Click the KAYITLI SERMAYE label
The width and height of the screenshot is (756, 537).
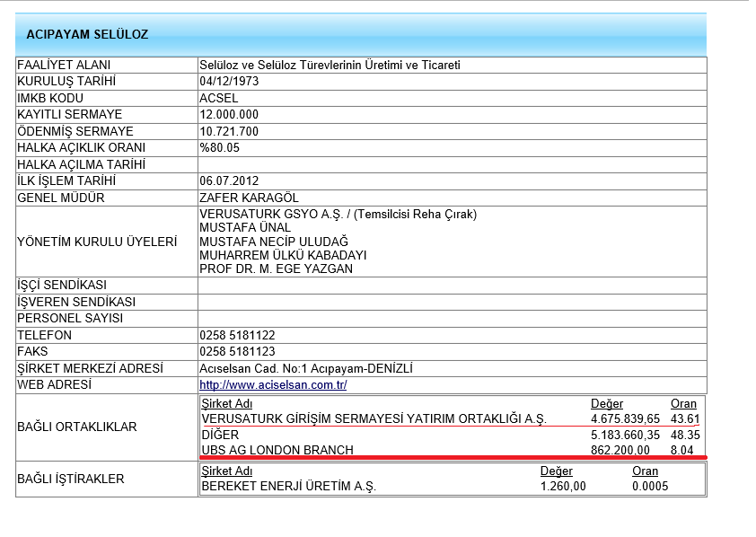[x=70, y=115]
